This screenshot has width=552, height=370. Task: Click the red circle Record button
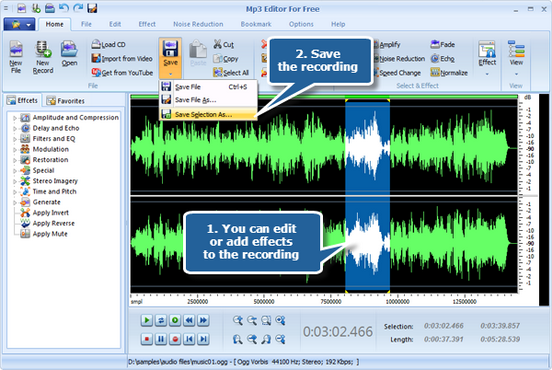(x=175, y=339)
